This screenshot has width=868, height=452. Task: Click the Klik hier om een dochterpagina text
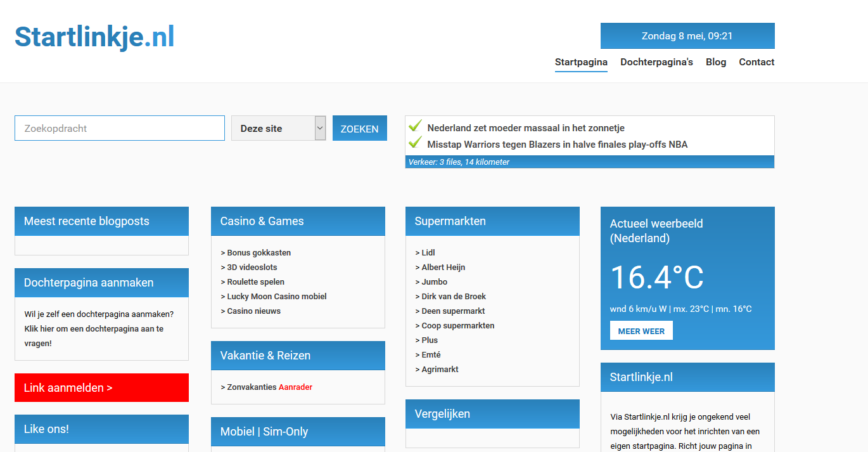(94, 336)
